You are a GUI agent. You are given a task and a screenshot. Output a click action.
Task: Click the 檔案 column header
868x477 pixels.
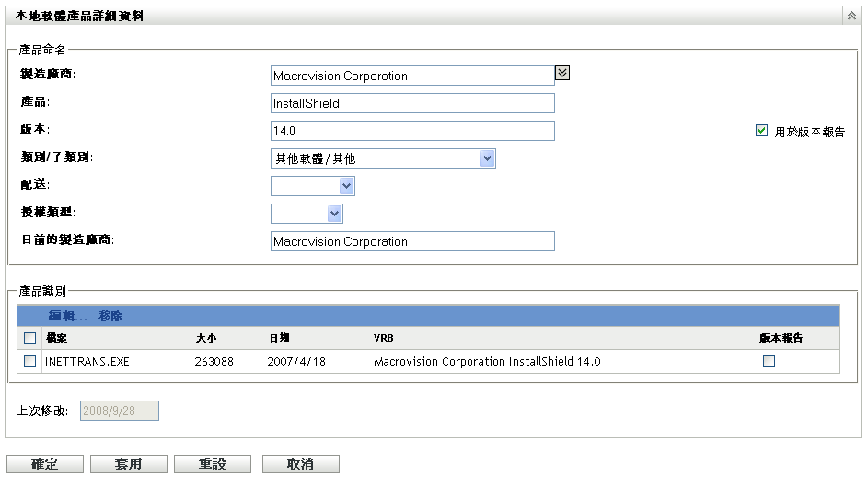pyautogui.click(x=56, y=338)
